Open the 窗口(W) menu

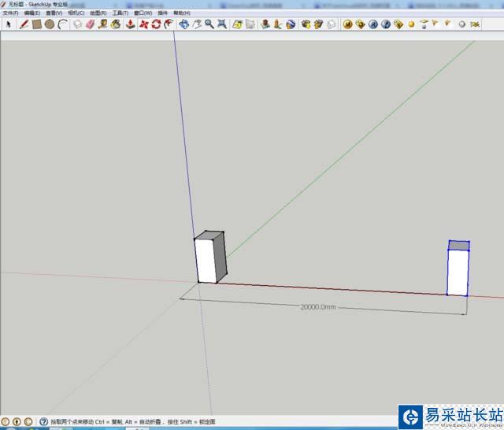tap(143, 13)
